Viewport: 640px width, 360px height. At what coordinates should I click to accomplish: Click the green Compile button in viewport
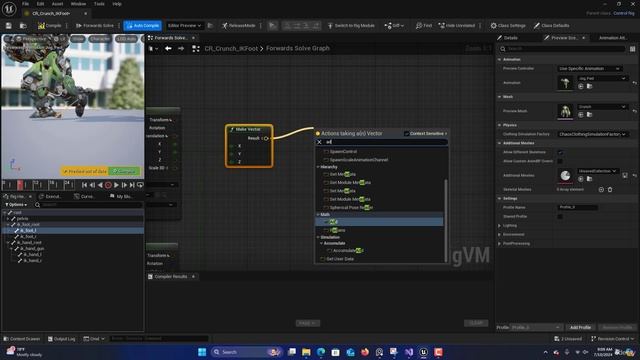[x=124, y=171]
